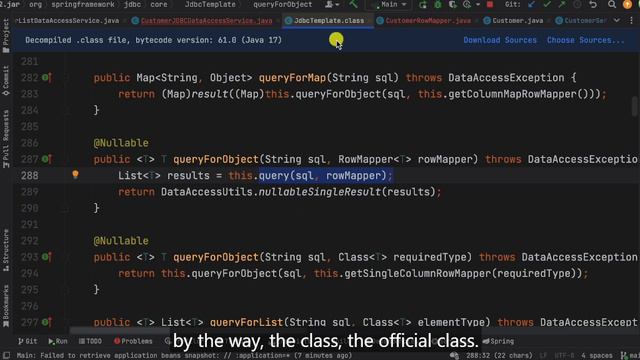This screenshot has width=640, height=360.
Task: Click the 288:32 caret position indicator
Action: [x=499, y=356]
